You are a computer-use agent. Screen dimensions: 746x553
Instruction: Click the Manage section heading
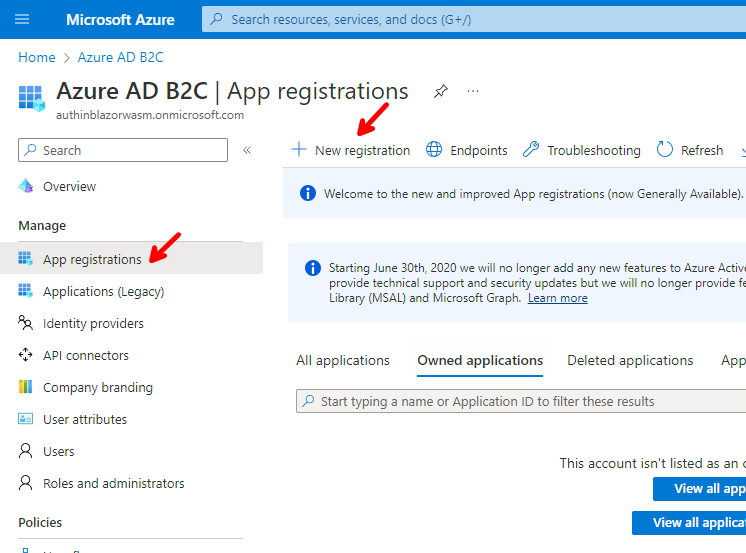(42, 226)
